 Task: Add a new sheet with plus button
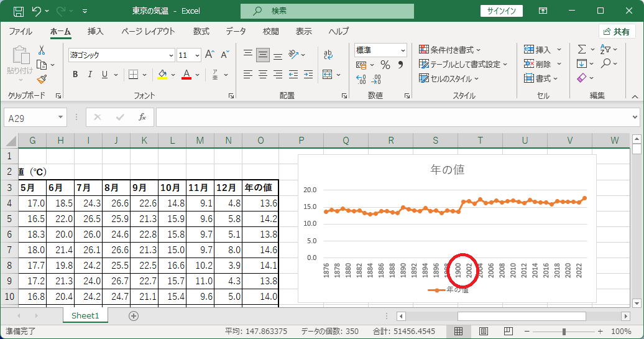[x=134, y=316]
